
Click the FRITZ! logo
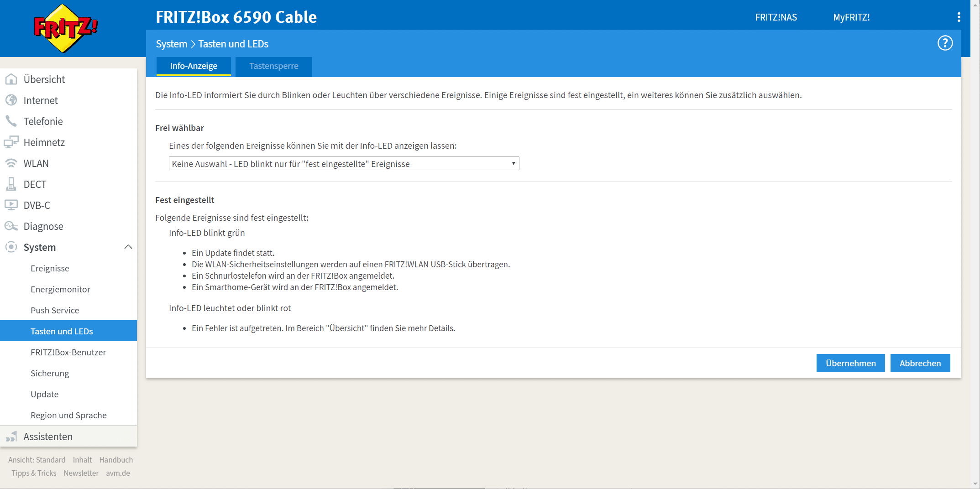[66, 28]
